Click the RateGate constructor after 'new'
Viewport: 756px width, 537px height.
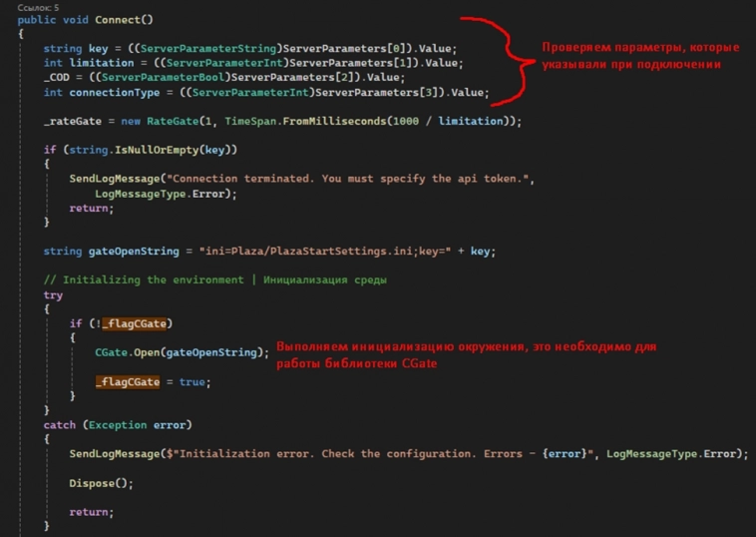173,121
